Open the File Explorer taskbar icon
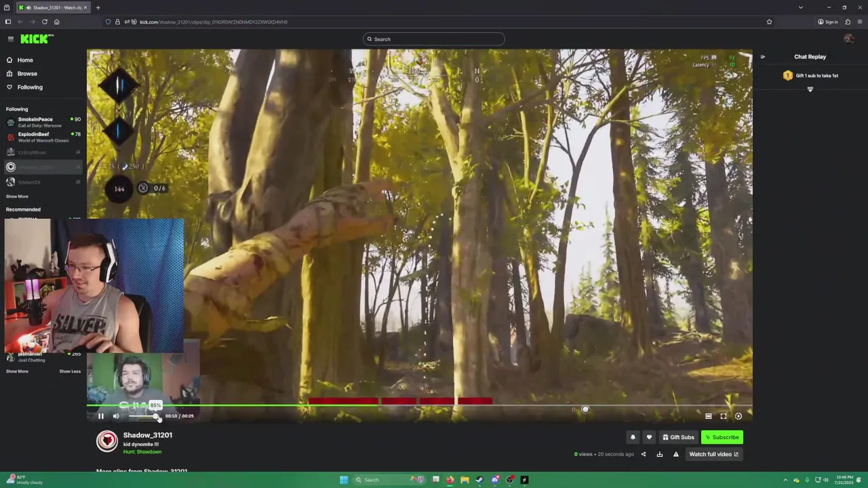Screen dimensions: 868x488 pyautogui.click(x=465, y=480)
